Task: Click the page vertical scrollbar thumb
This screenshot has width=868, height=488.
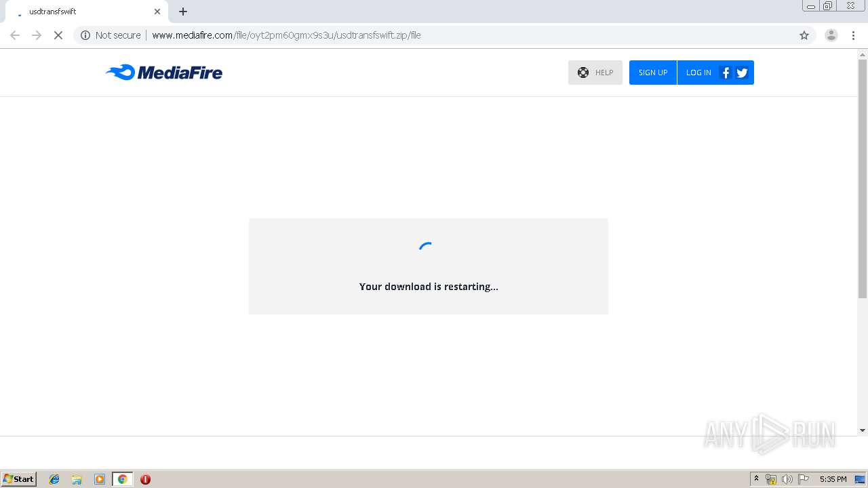Action: 863,179
